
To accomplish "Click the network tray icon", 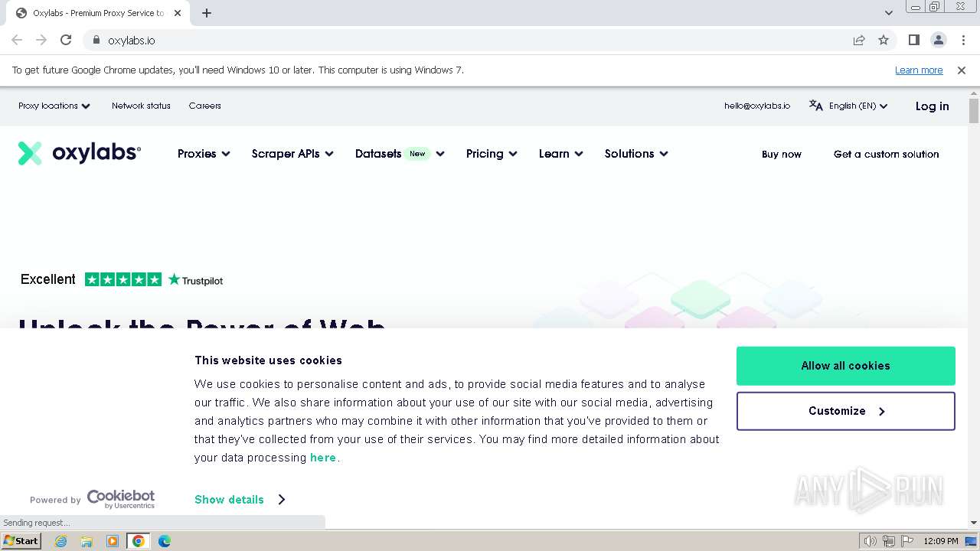I will pos(889,541).
